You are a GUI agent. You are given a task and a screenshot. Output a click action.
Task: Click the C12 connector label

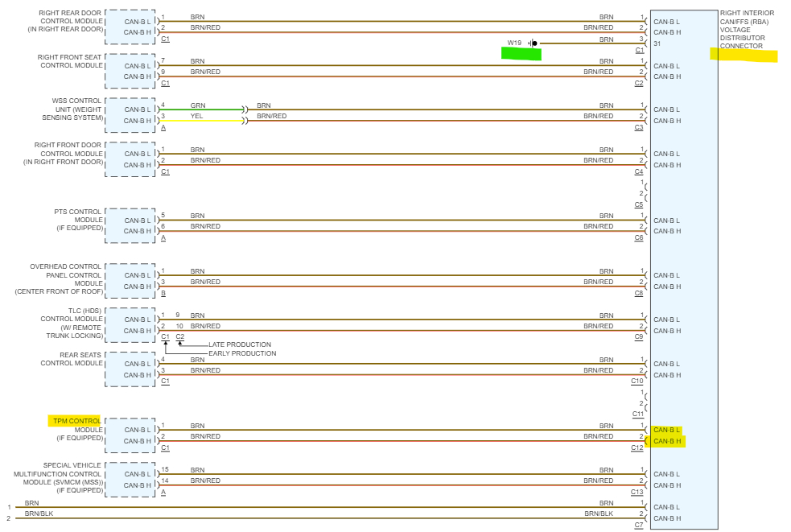coord(637,447)
